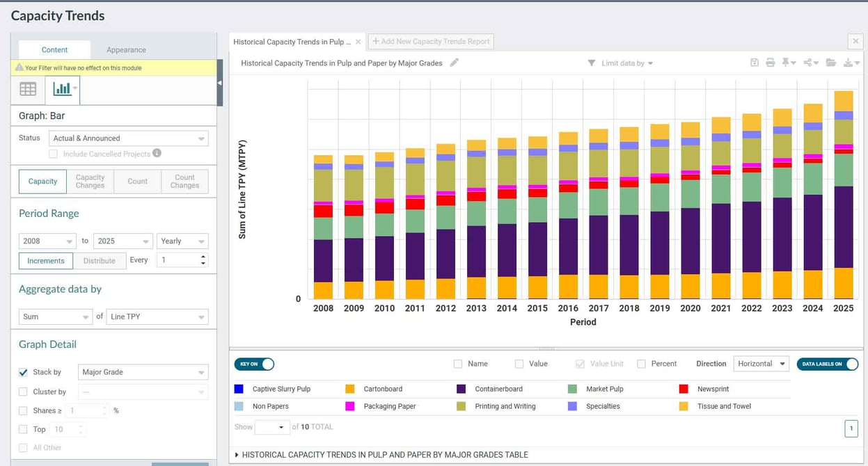
Task: Select the Capacity tab
Action: click(42, 182)
